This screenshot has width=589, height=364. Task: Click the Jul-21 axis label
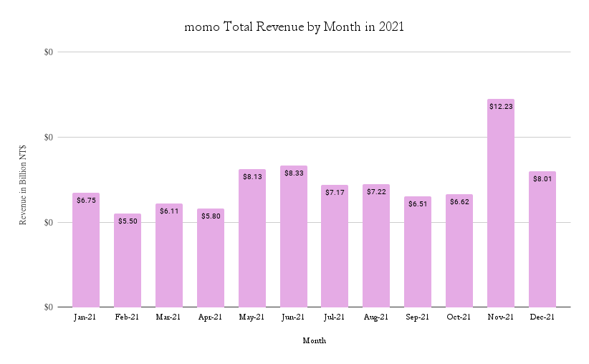pos(334,317)
